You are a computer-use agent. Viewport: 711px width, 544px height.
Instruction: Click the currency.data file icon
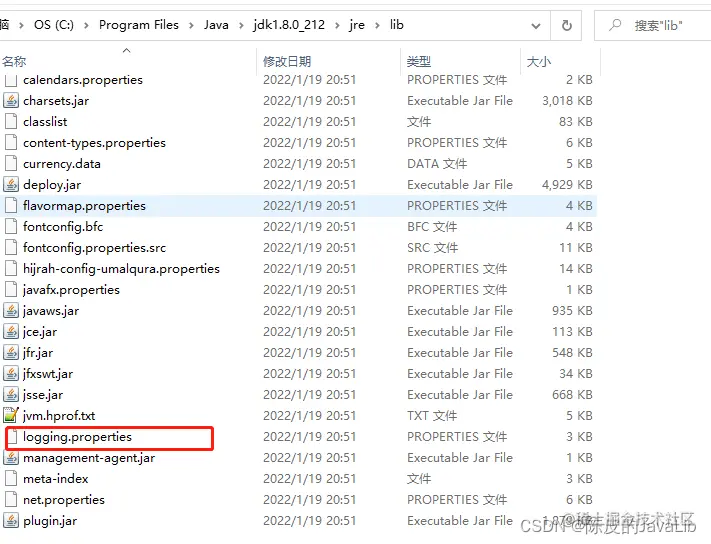pyautogui.click(x=11, y=163)
